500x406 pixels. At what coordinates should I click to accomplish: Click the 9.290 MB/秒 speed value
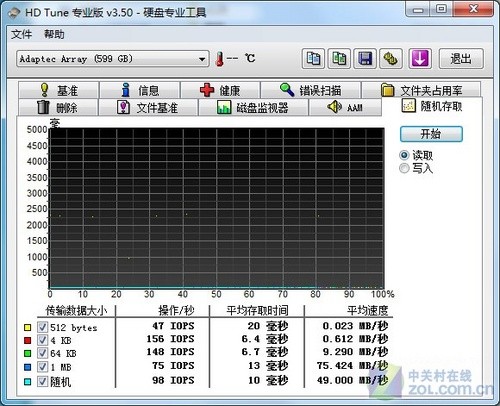pyautogui.click(x=355, y=352)
